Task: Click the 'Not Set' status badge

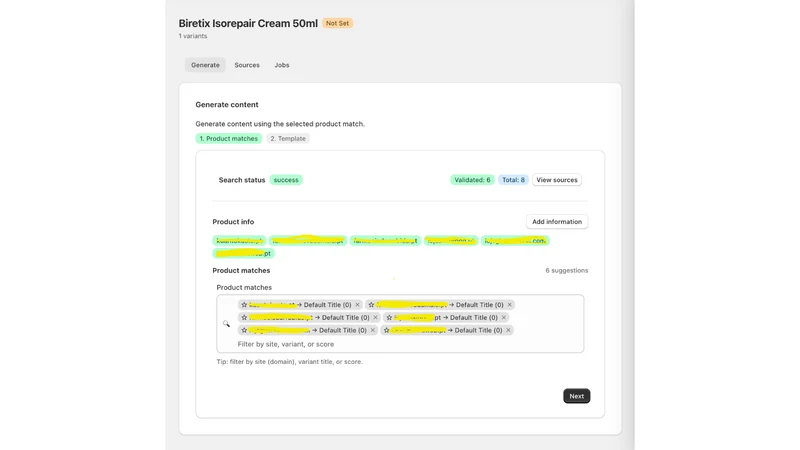Action: point(337,23)
